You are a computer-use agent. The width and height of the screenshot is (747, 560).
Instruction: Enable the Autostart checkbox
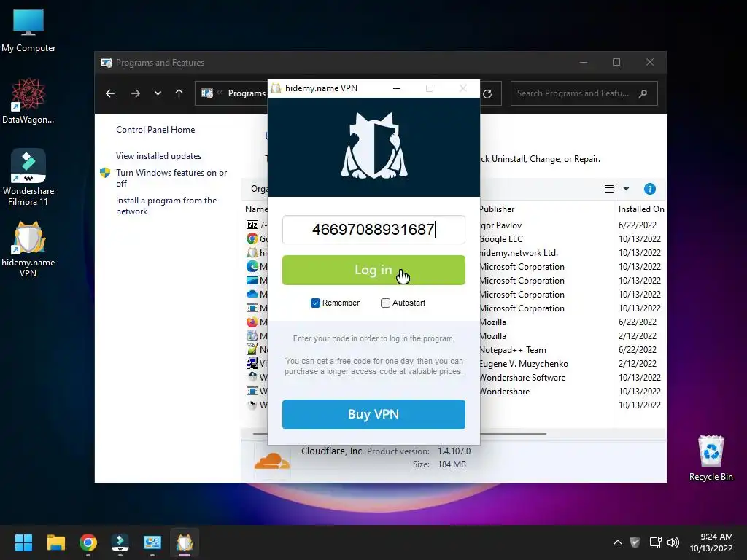click(x=385, y=303)
